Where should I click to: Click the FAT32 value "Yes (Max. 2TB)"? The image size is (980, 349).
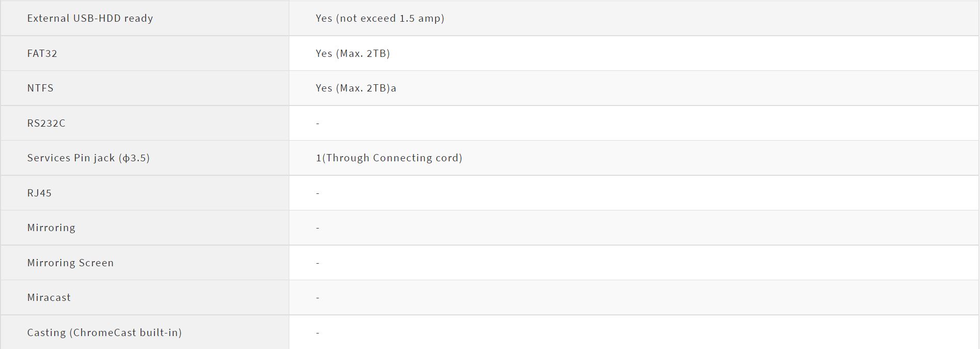[x=352, y=53]
